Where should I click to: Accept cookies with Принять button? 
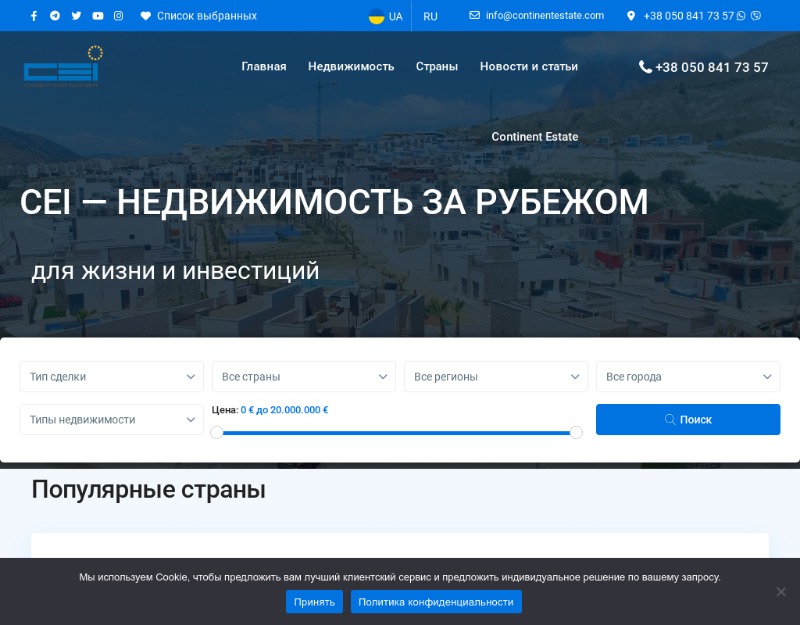(314, 602)
